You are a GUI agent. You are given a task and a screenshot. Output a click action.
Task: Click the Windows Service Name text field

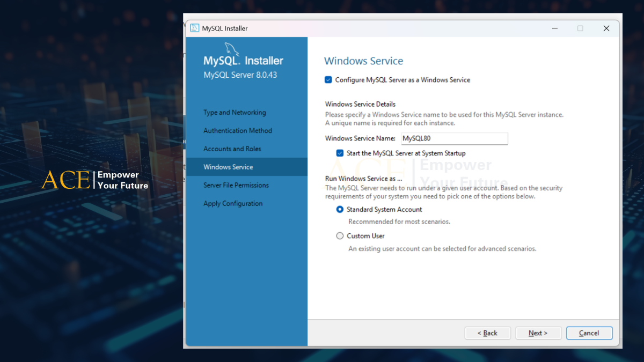454,139
